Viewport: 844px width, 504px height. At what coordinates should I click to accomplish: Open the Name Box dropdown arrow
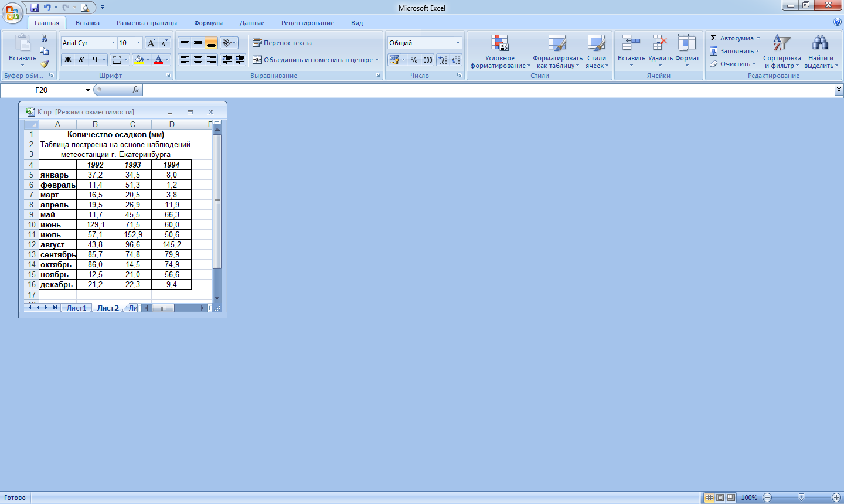[x=87, y=90]
